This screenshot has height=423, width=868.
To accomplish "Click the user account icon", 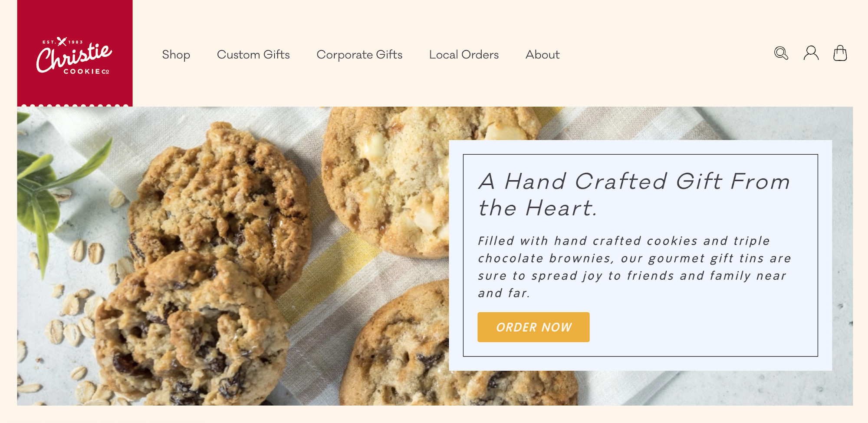I will (811, 53).
